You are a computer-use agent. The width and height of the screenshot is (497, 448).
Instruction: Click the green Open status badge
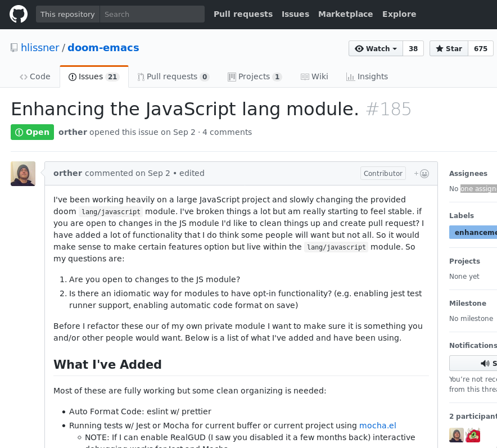click(33, 132)
